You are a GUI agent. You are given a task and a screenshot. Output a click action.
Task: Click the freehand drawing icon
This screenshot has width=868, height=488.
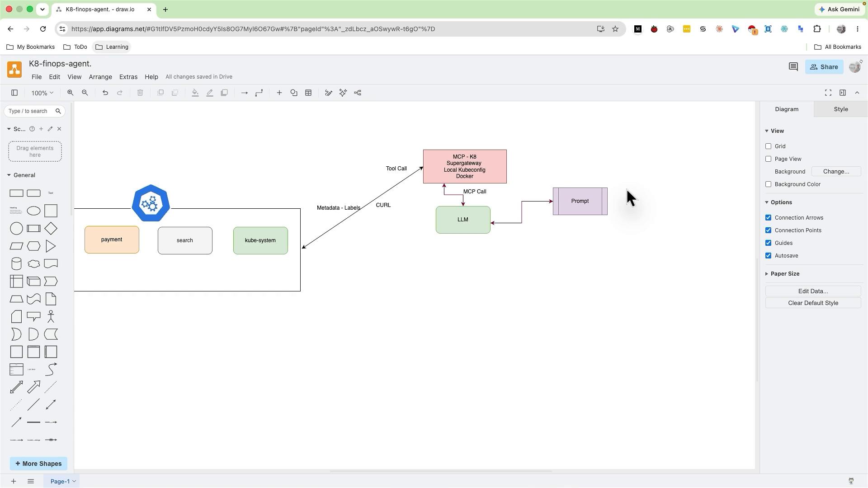329,93
